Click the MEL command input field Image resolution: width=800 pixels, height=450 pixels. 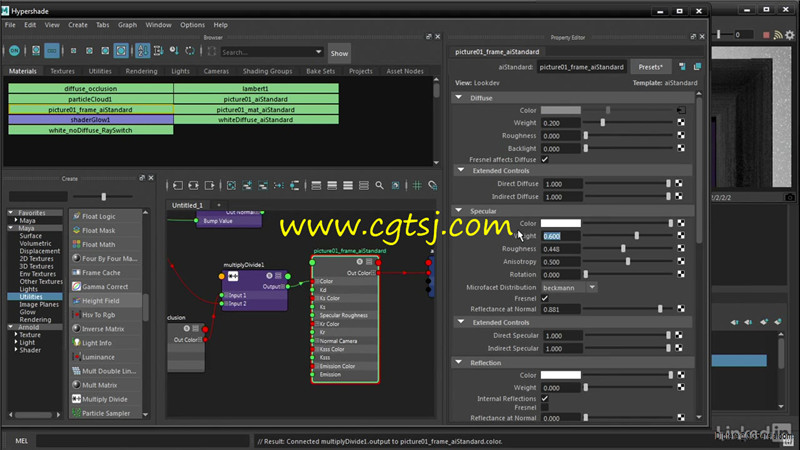[x=143, y=441]
